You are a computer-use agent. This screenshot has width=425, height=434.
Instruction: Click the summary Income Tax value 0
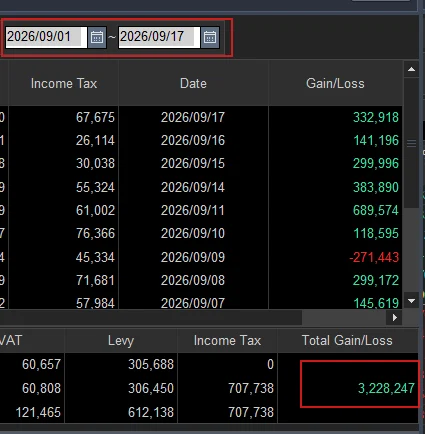[270, 364]
